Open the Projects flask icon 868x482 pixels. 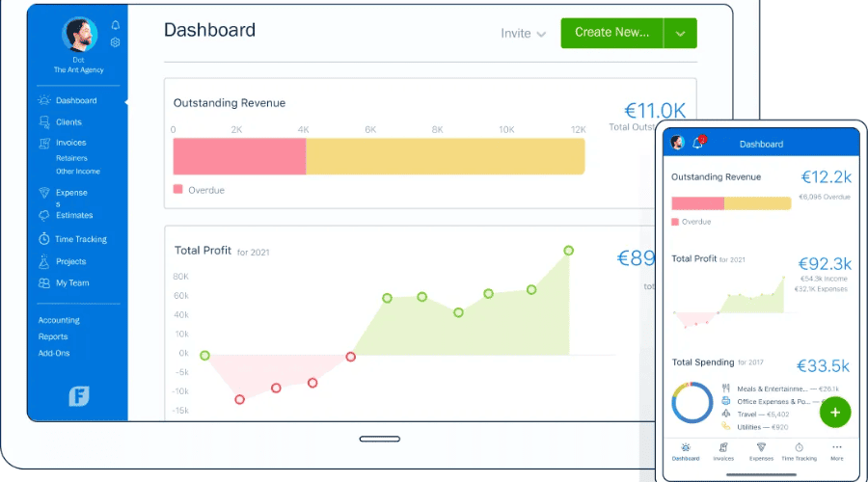[44, 261]
